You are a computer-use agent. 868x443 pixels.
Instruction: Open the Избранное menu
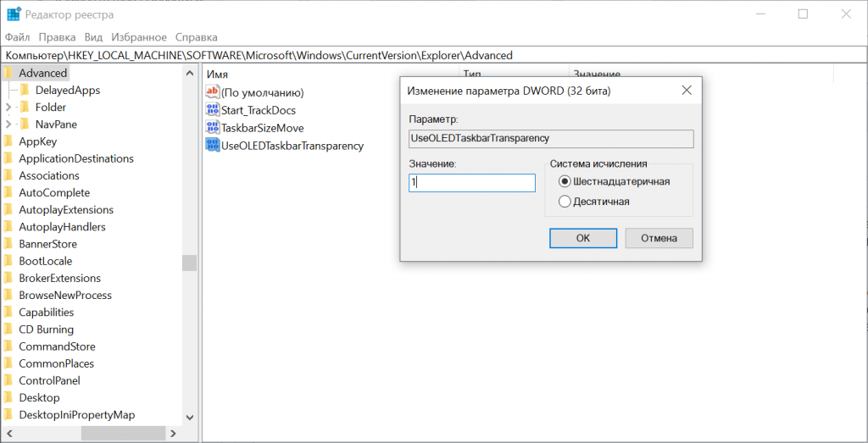(138, 37)
